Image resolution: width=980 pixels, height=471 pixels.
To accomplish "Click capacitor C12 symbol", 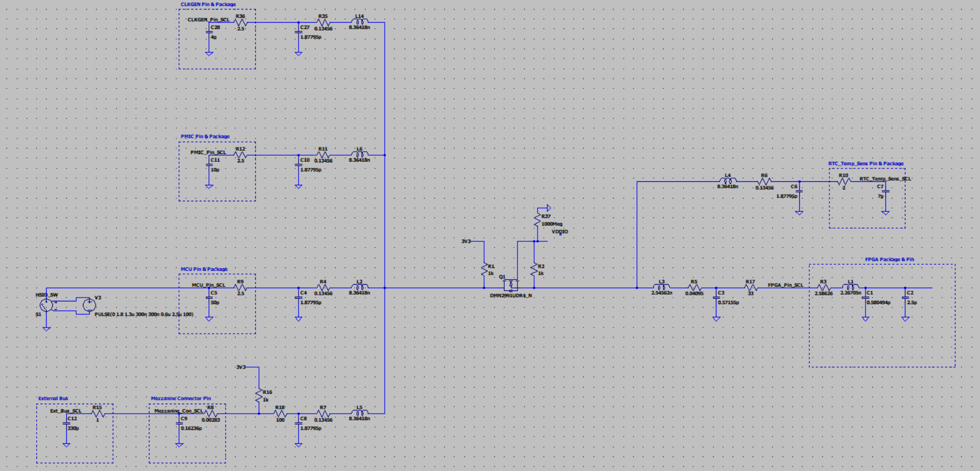I will 67,423.
